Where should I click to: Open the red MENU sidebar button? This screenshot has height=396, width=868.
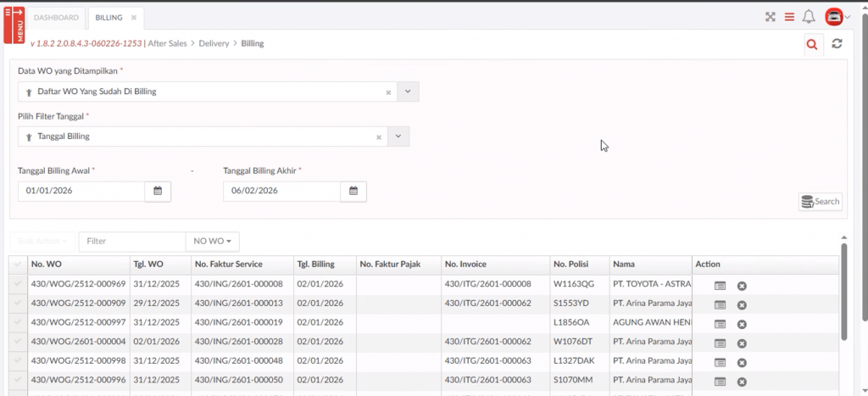[14, 24]
